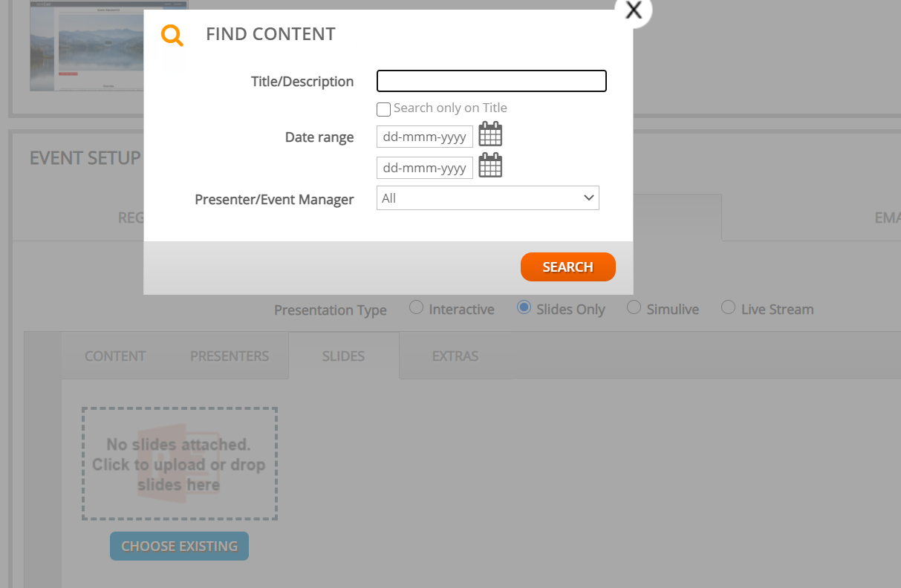Expand the Presenter/Event Manager dropdown
901x588 pixels.
(488, 198)
